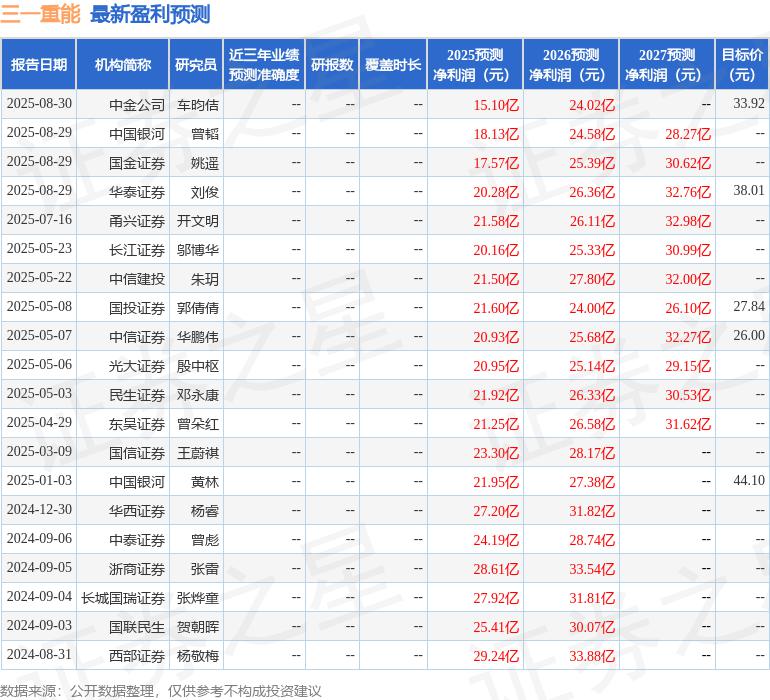Click researcher name 王蔚祺
This screenshot has height=700, width=770.
(x=198, y=452)
